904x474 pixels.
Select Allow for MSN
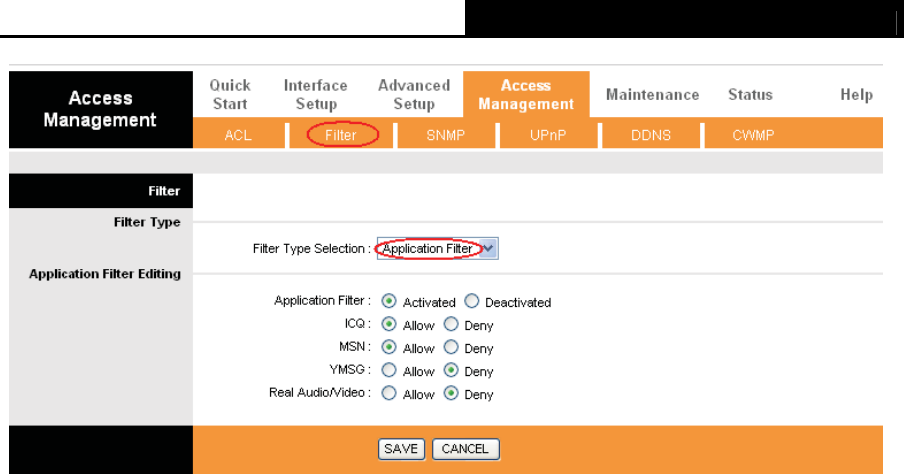click(389, 347)
